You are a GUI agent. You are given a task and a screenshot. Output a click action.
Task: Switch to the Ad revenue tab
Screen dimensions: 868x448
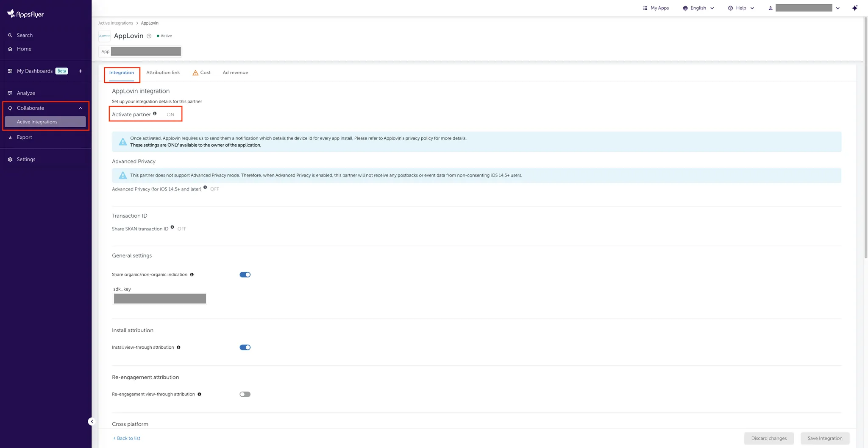[x=236, y=73]
